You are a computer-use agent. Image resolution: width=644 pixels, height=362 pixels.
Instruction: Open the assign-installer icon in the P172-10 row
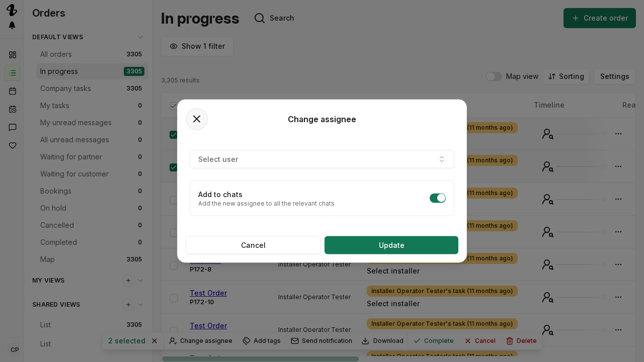[x=548, y=298]
